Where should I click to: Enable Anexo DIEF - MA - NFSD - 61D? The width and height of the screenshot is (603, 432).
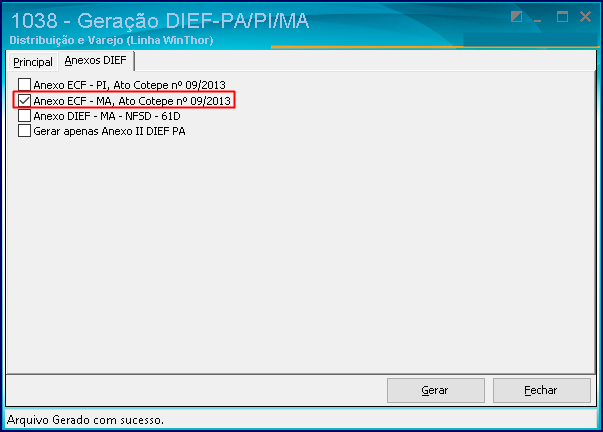[25, 115]
